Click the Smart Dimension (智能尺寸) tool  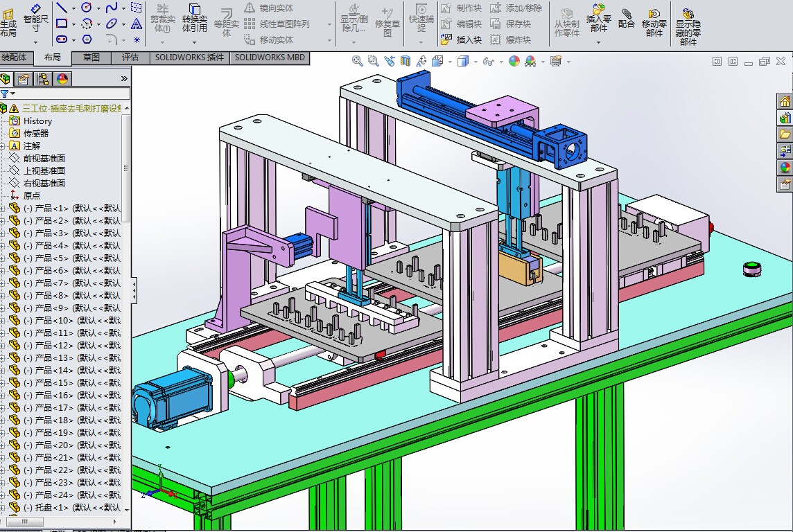coord(35,17)
